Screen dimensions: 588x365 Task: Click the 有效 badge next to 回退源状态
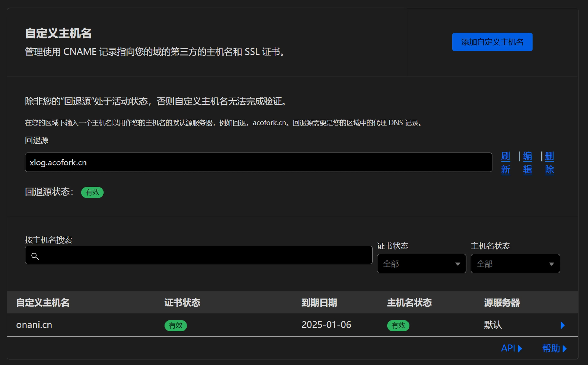[x=92, y=192]
